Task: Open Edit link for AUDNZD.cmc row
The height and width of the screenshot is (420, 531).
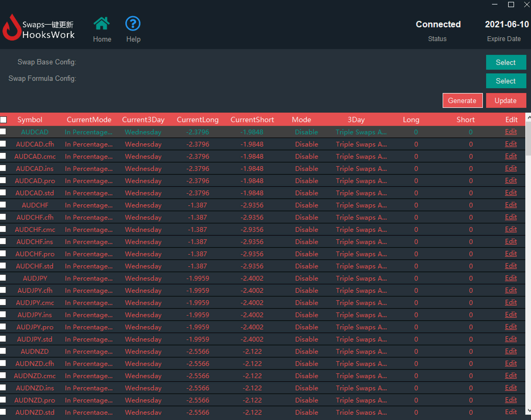Action: (x=511, y=375)
